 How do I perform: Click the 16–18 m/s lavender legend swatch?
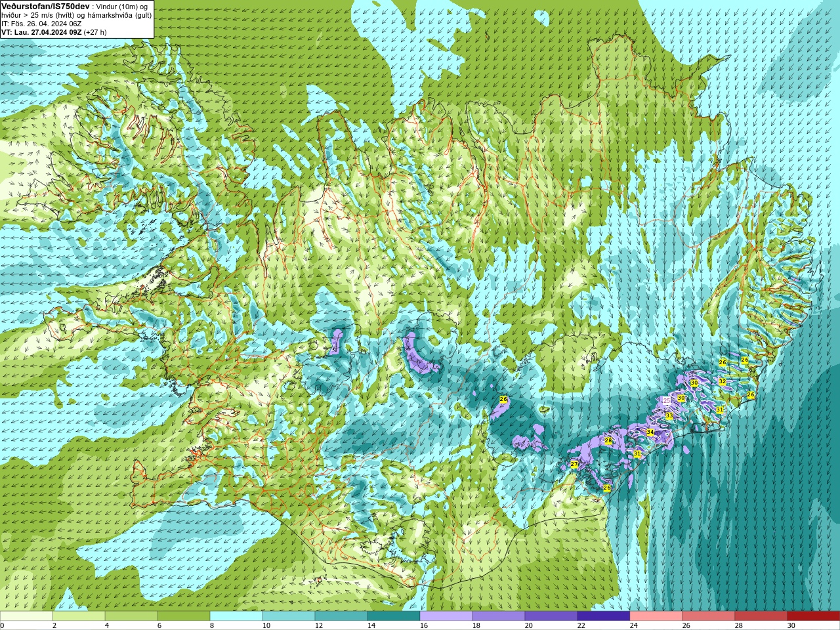[446, 616]
